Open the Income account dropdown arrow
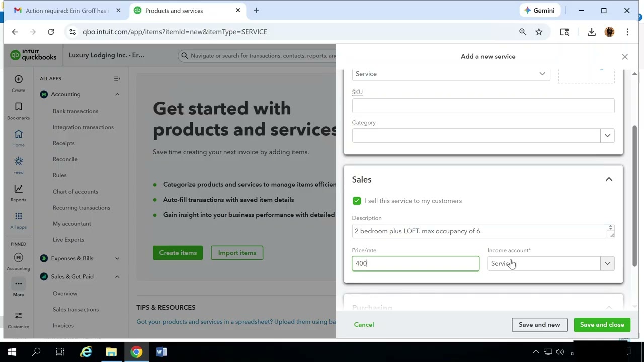Screen dimensions: 644x362 [607, 264]
